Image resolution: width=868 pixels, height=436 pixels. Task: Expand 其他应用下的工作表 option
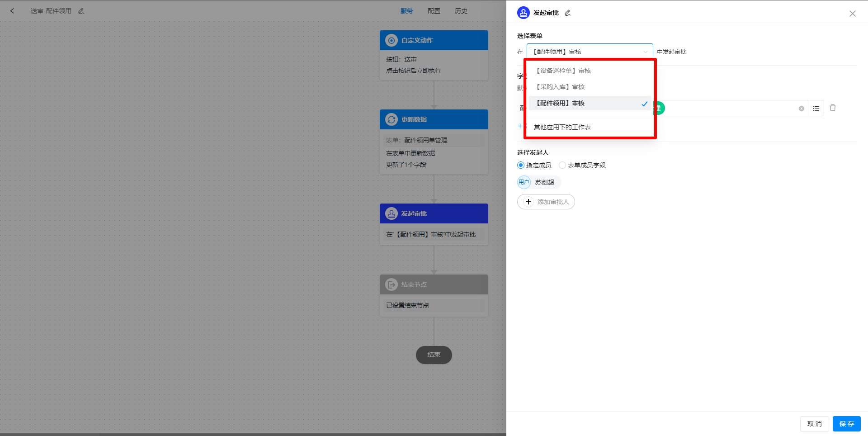(x=562, y=127)
